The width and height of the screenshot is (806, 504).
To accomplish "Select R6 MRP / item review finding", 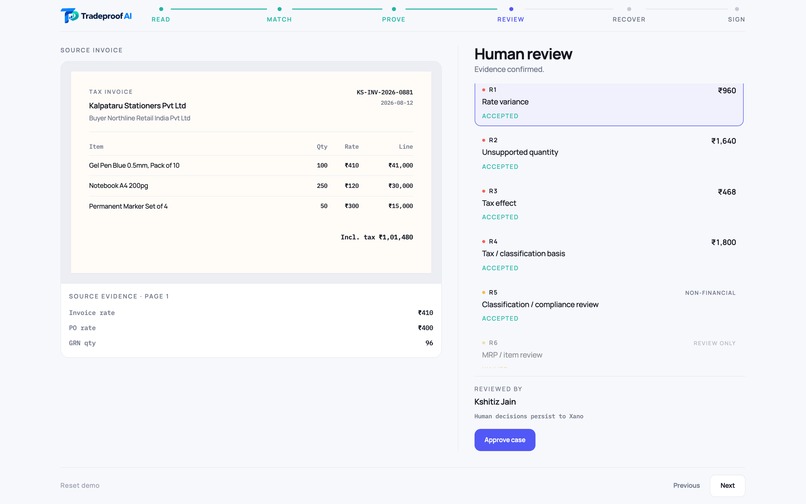I will [609, 352].
